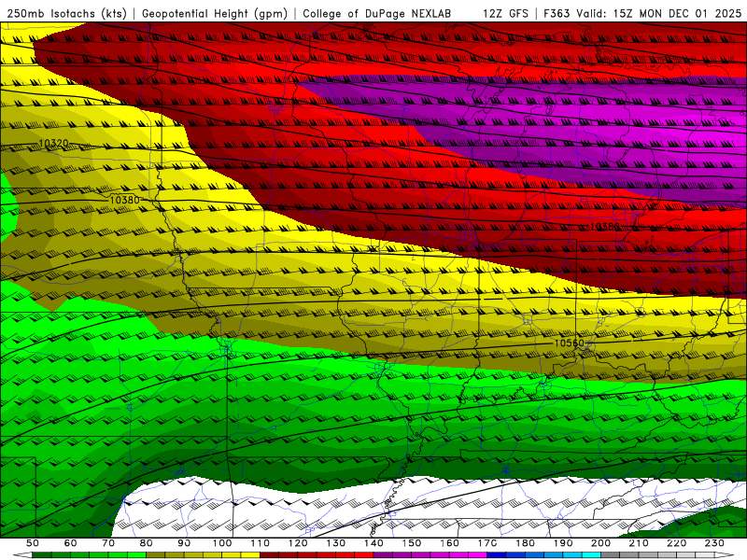Click the 130 value on the color scale
Screen dimensions: 747x560
(x=336, y=543)
